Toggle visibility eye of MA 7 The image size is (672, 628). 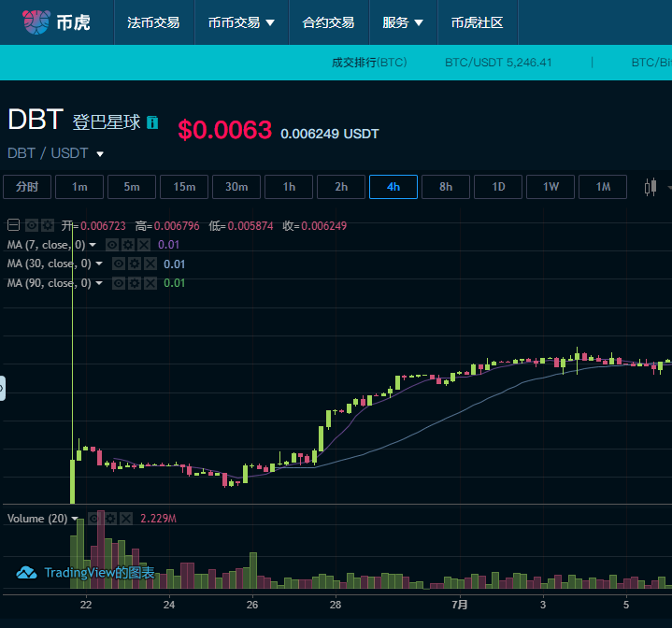(x=112, y=245)
